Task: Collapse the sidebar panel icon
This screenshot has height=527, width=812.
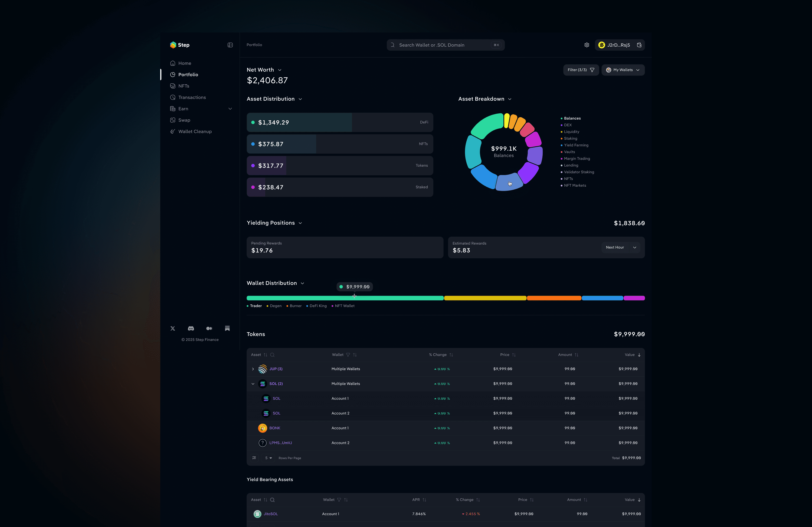Action: 230,45
